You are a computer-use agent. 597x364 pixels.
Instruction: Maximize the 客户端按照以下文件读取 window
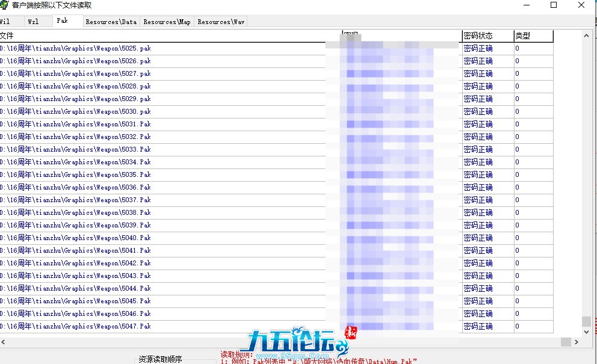click(554, 5)
